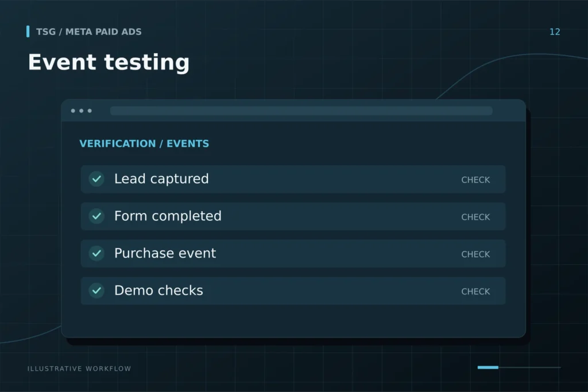Click the mock browser address bar
This screenshot has height=392, width=588.
pos(301,111)
